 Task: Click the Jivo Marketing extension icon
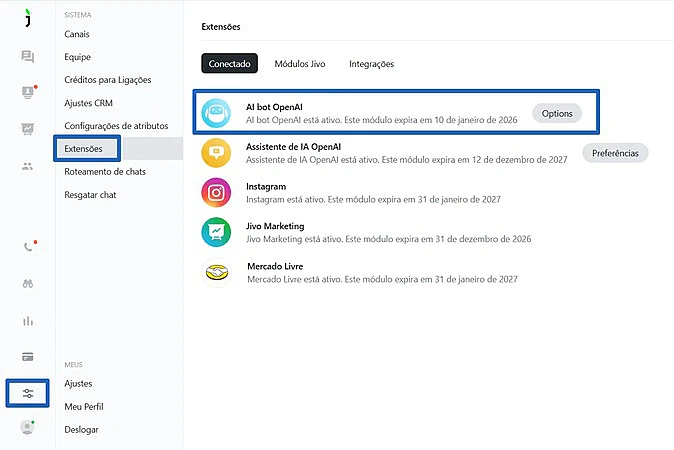[216, 232]
